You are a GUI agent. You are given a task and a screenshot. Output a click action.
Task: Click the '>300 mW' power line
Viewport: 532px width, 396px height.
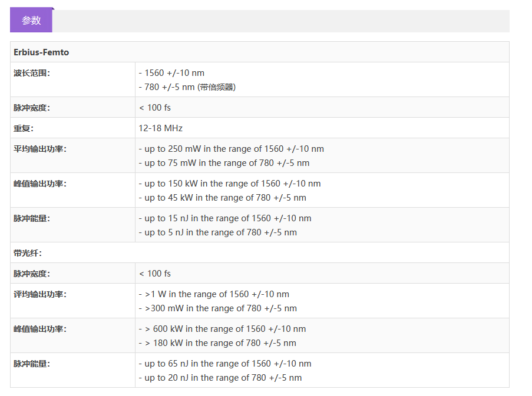click(217, 308)
